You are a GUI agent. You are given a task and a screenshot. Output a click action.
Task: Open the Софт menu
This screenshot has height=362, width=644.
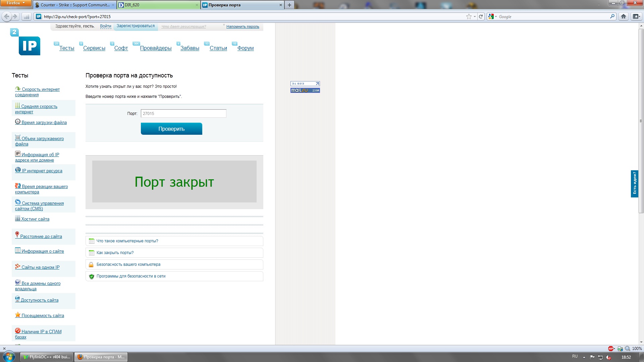coord(121,48)
